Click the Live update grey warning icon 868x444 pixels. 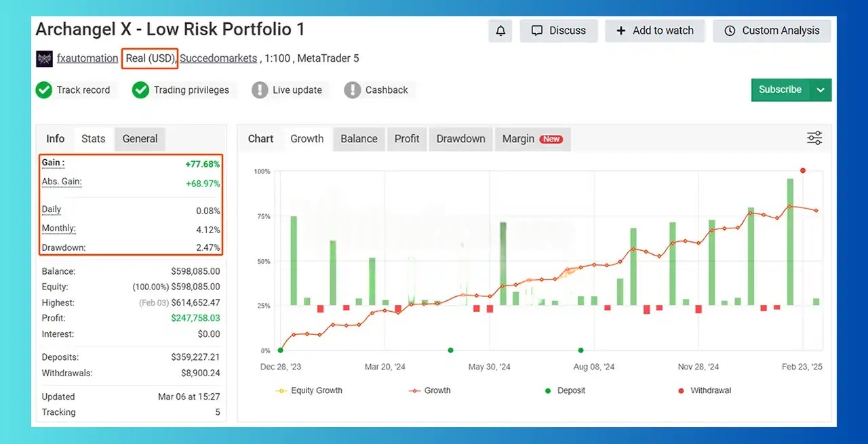(x=260, y=90)
